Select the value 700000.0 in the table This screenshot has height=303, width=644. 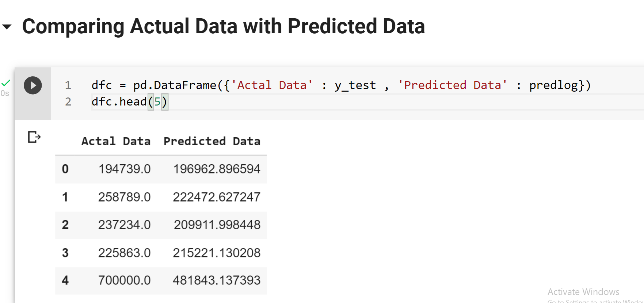(x=124, y=280)
